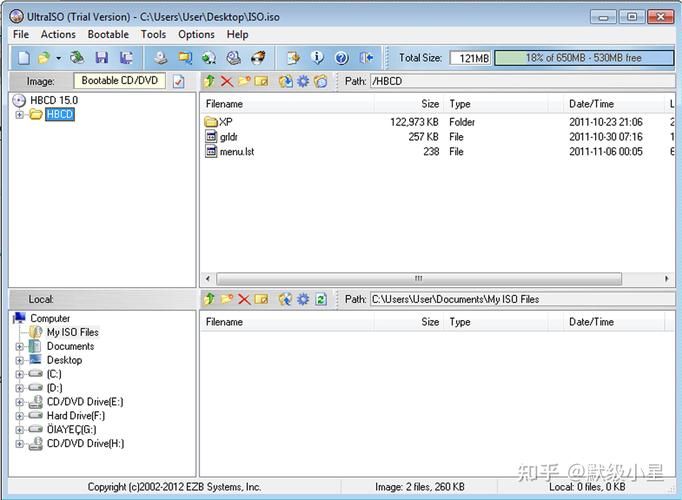682x500 pixels.
Task: Click the gear icon in Local toolbar
Action: [x=303, y=299]
